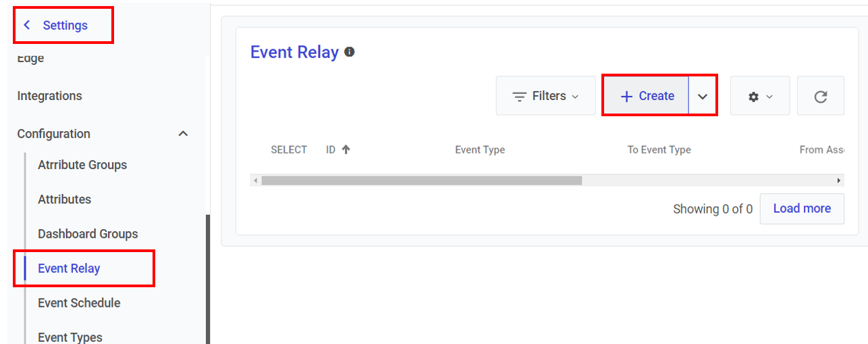Click the horizontal table scrollbar
868x344 pixels.
point(421,180)
